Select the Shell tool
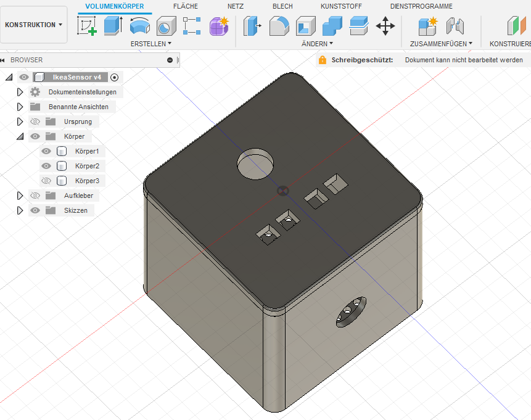 (305, 26)
